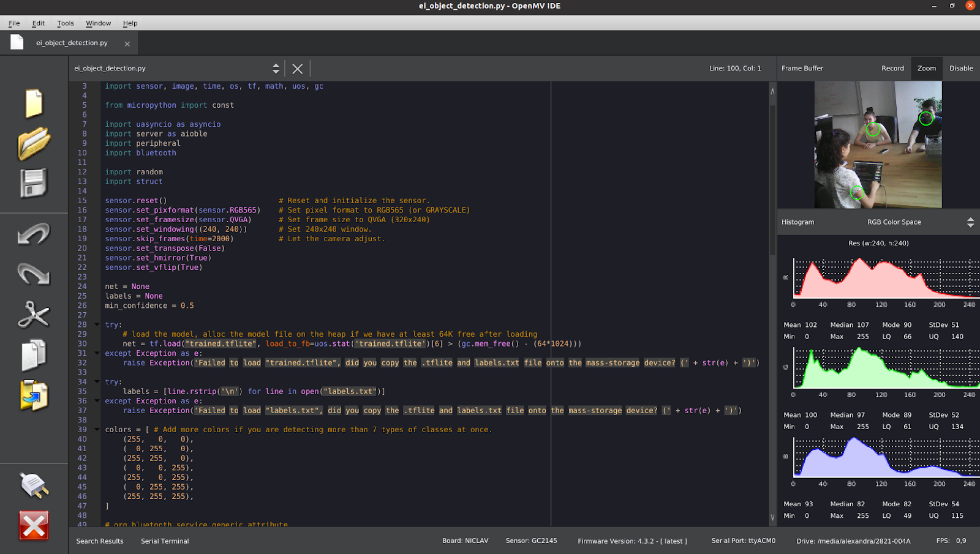980x554 pixels.
Task: Redo the edit with the Redo arrow
Action: click(x=34, y=274)
